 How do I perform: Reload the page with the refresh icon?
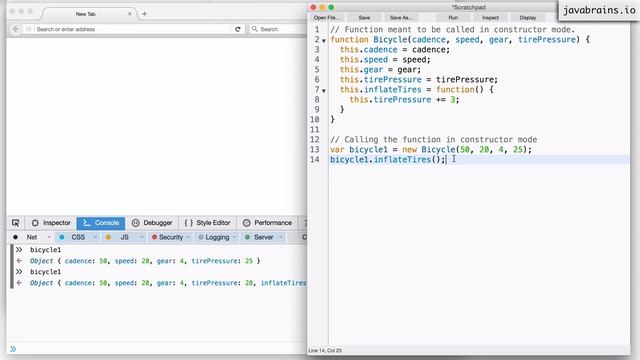pos(238,29)
